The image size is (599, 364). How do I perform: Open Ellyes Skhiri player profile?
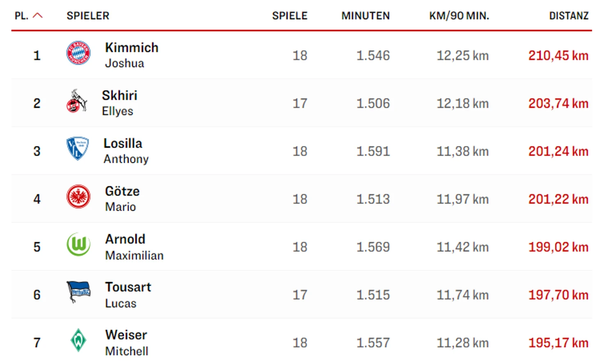coord(119,103)
